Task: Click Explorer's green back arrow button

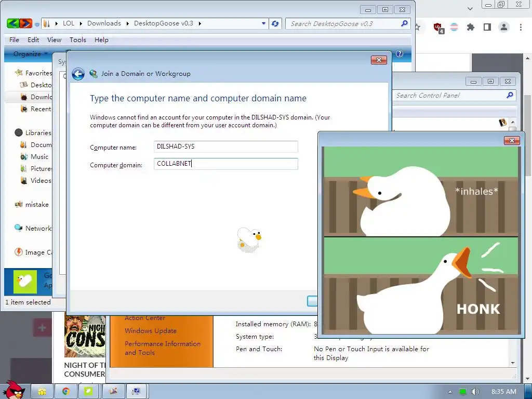Action: [x=13, y=23]
